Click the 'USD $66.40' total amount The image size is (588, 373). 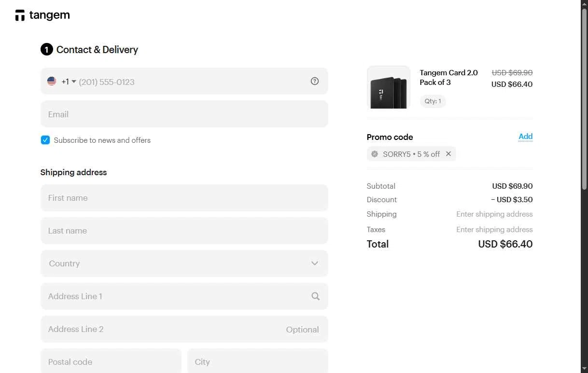505,244
